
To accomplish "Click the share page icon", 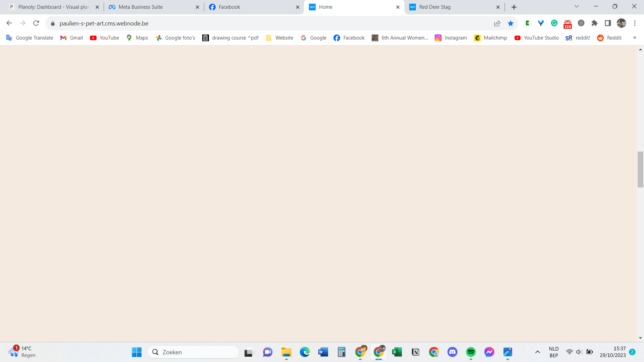I will click(x=497, y=23).
